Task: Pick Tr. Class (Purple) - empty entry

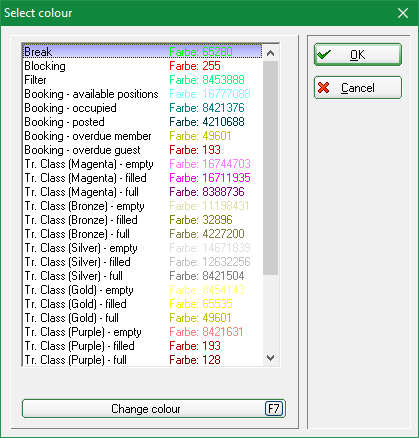Action: [143, 332]
